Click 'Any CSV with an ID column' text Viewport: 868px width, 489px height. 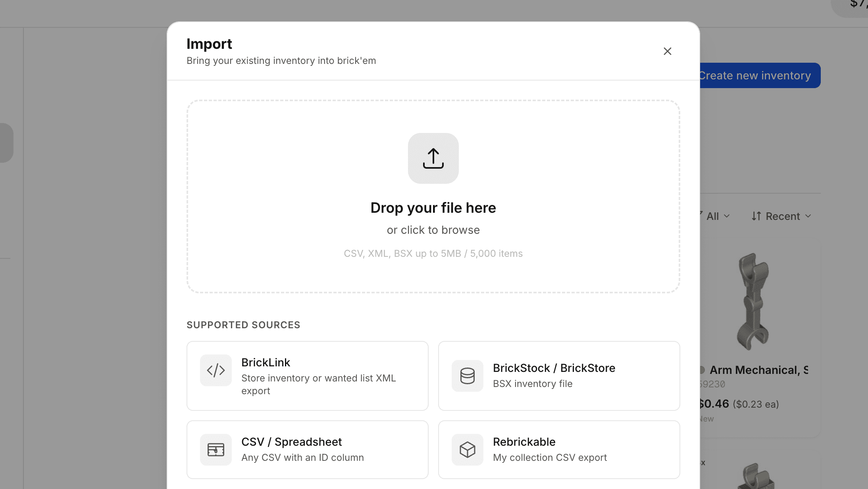302,458
